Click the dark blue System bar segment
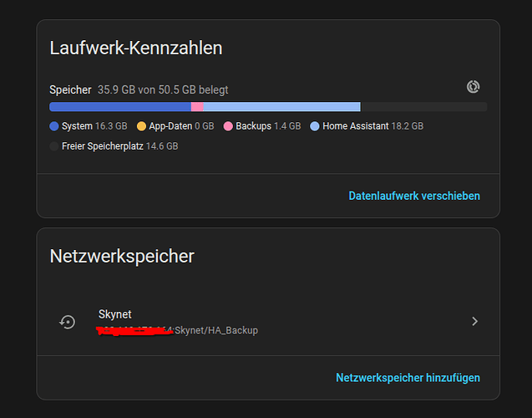This screenshot has height=418, width=532. click(x=120, y=107)
